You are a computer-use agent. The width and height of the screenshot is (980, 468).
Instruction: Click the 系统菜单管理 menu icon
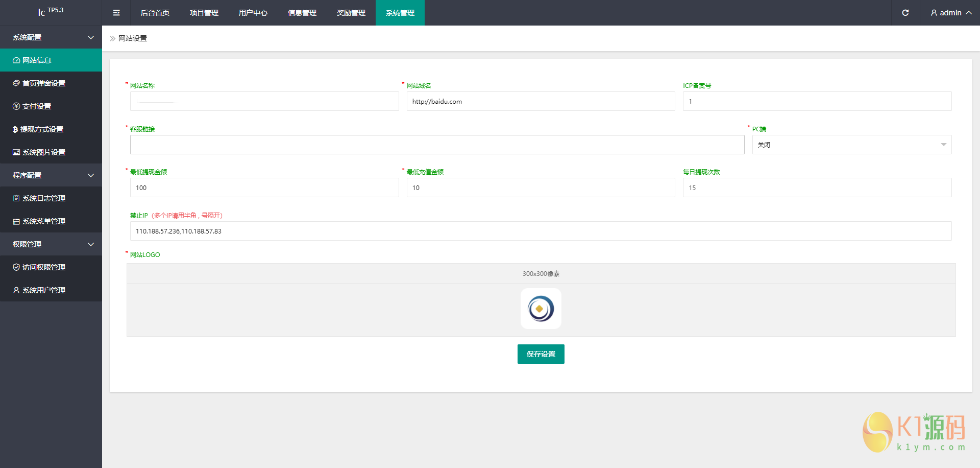[x=16, y=221]
